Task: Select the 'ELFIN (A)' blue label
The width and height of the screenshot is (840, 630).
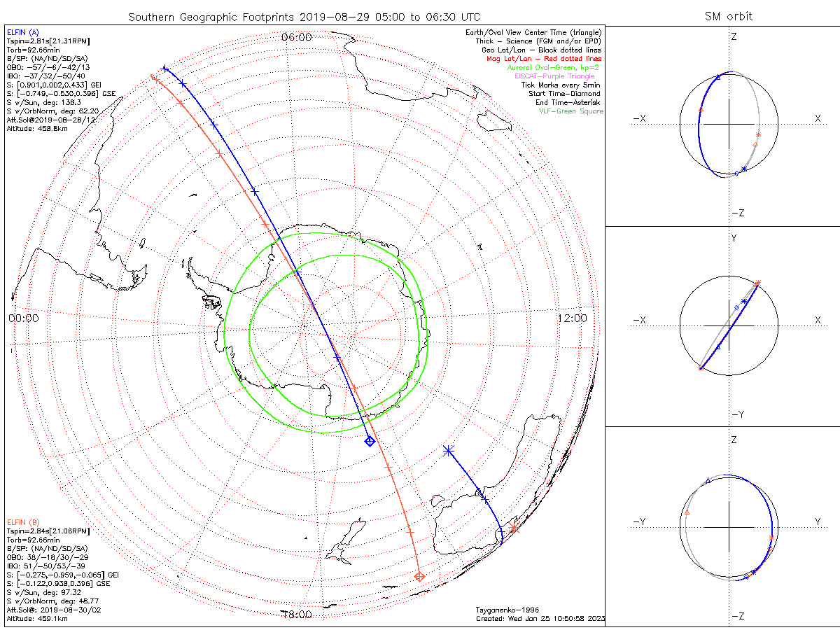Action: (24, 32)
